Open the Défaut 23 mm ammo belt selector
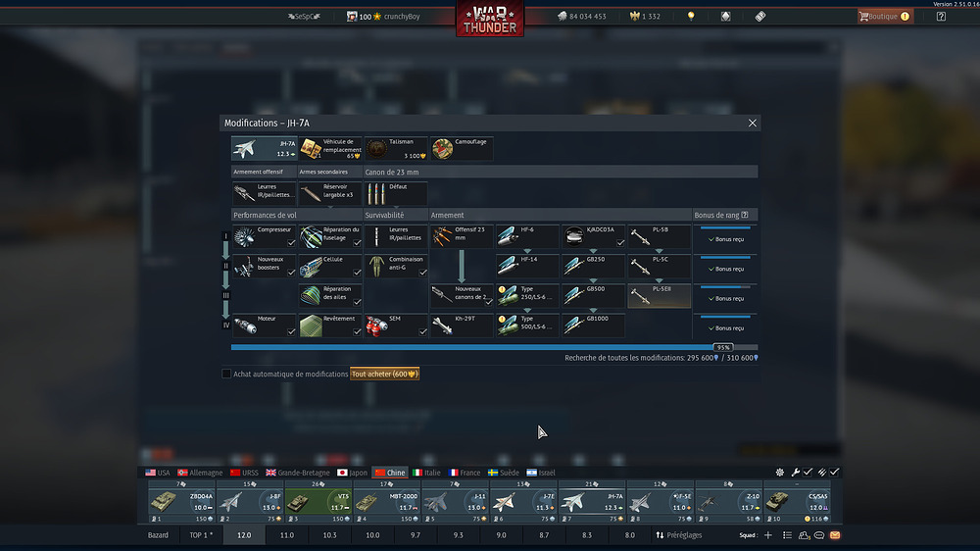The height and width of the screenshot is (551, 980). pos(396,193)
